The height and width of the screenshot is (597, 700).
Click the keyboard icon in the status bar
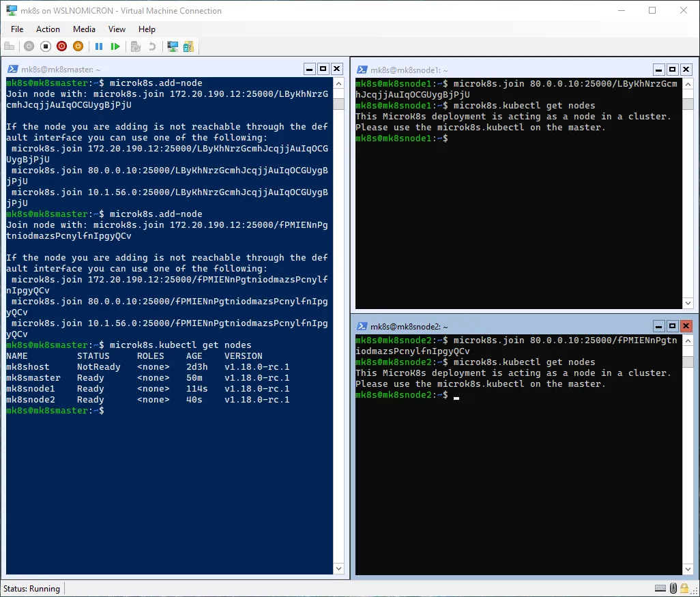click(x=660, y=588)
